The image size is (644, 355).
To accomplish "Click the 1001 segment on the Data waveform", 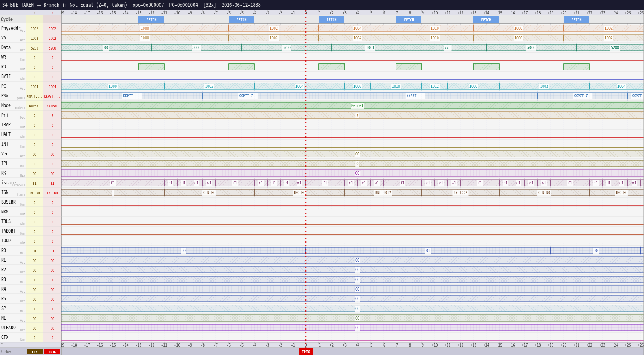I will [370, 48].
